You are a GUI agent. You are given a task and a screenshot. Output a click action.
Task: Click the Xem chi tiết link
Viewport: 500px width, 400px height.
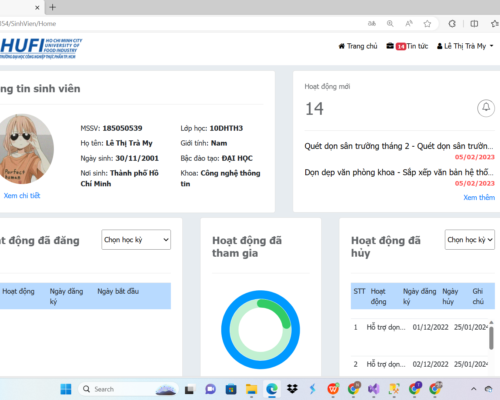coord(22,196)
